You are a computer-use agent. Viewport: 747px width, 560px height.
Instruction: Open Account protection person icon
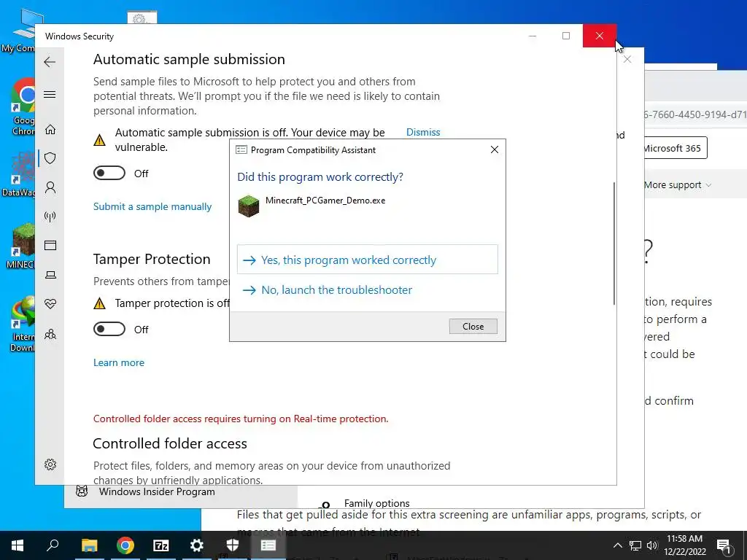[50, 187]
